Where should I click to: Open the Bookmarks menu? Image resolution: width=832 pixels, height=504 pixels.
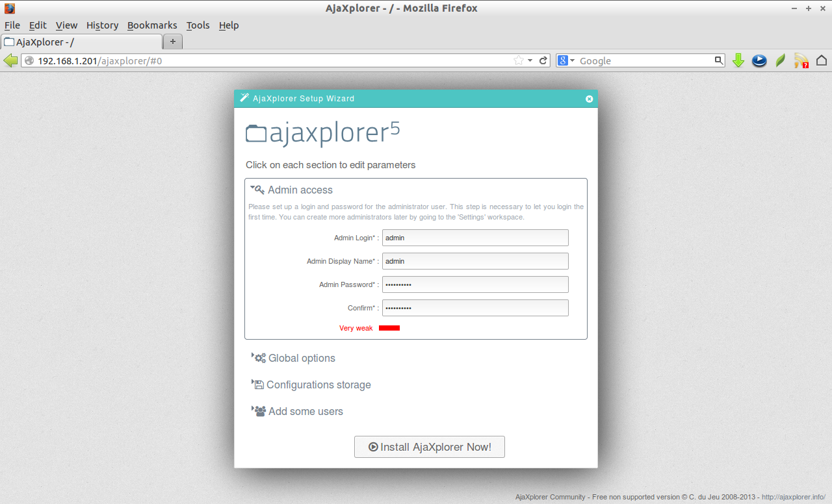[x=152, y=25]
